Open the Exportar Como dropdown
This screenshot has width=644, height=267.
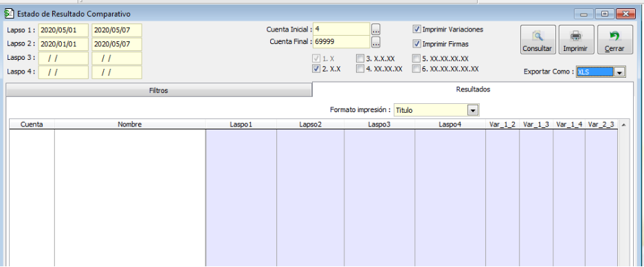click(619, 72)
